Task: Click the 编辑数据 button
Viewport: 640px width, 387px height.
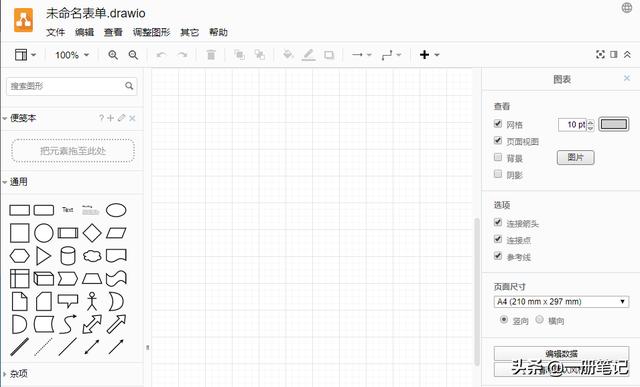Action: coord(561,354)
